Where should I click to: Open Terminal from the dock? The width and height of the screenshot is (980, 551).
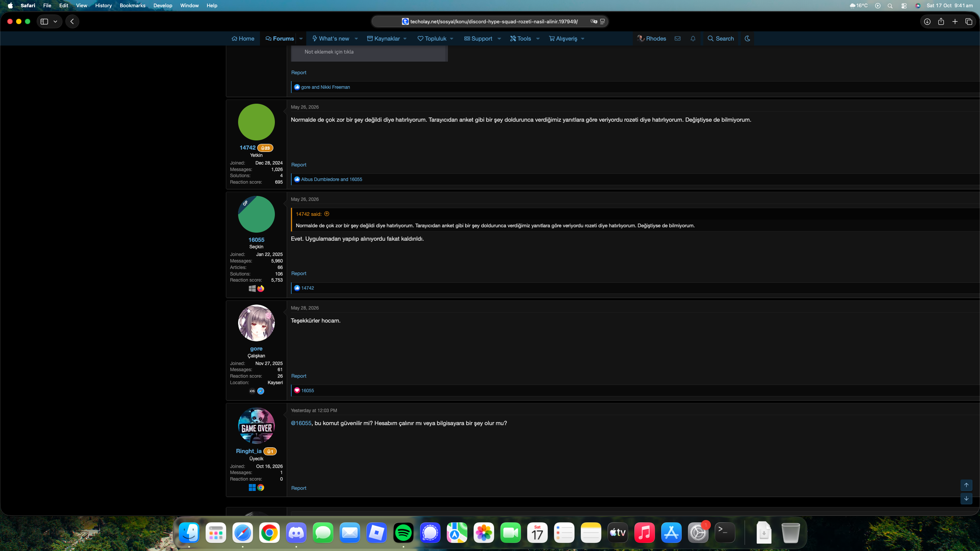click(725, 533)
